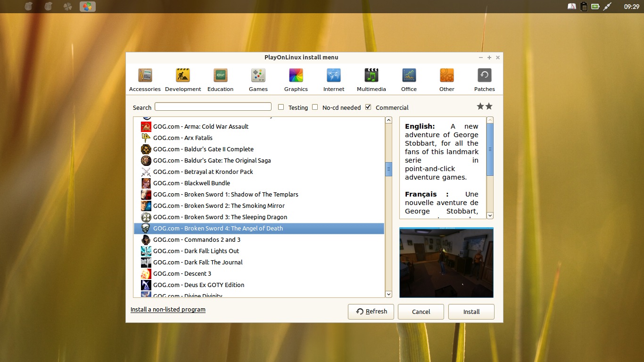Image resolution: width=644 pixels, height=362 pixels.
Task: Click the clover icon in top panel
Action: (68, 7)
